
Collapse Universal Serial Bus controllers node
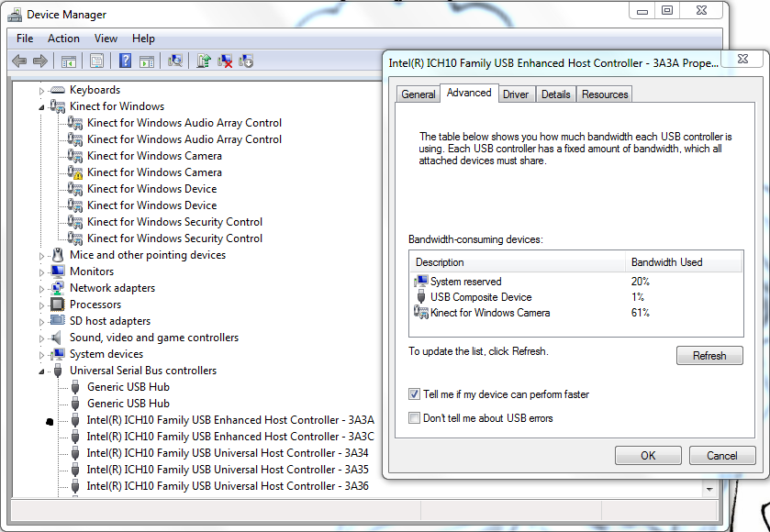point(41,371)
